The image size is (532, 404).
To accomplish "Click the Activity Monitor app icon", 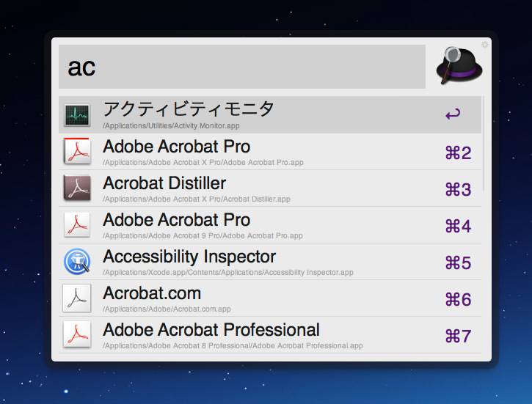I will (77, 115).
